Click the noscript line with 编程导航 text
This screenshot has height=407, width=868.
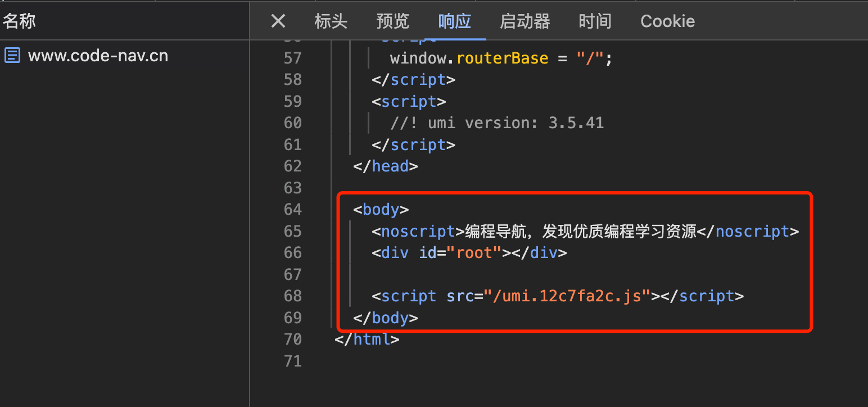585,232
